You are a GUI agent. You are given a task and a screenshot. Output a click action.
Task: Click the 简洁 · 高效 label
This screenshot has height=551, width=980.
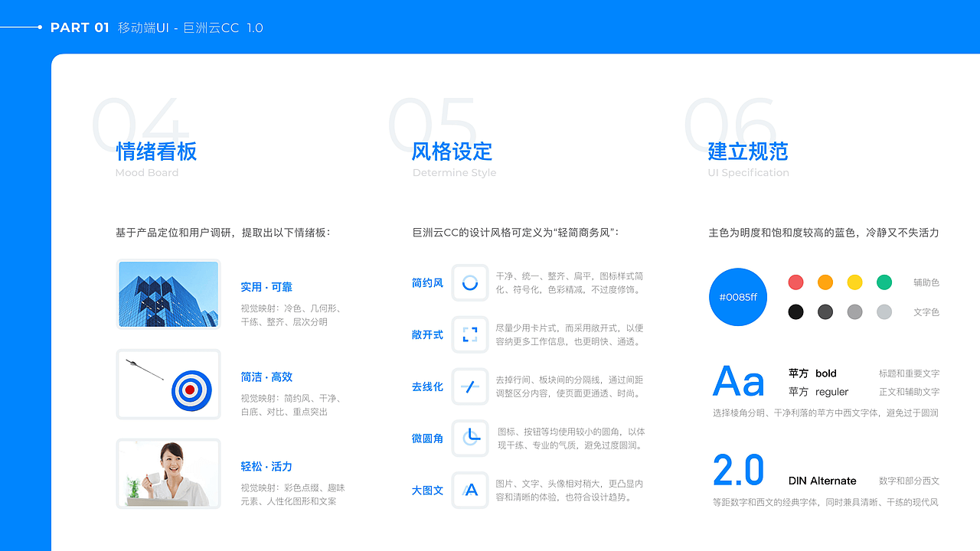pos(266,377)
